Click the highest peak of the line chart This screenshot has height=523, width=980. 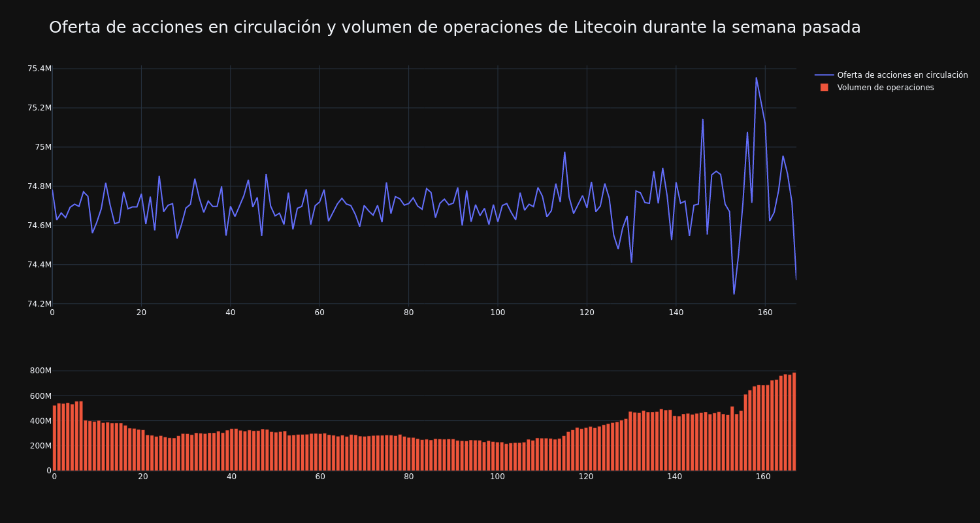[756, 78]
